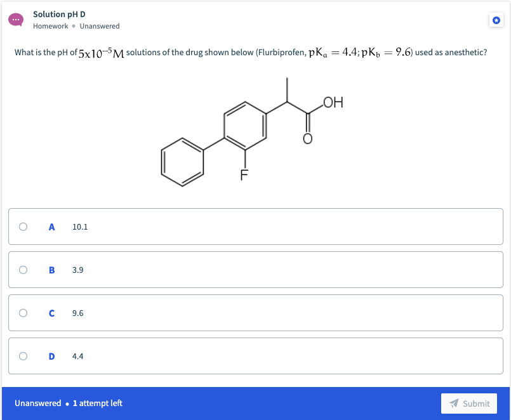This screenshot has height=420, width=511.
Task: Select answer choice D radio button
Action: coord(23,356)
